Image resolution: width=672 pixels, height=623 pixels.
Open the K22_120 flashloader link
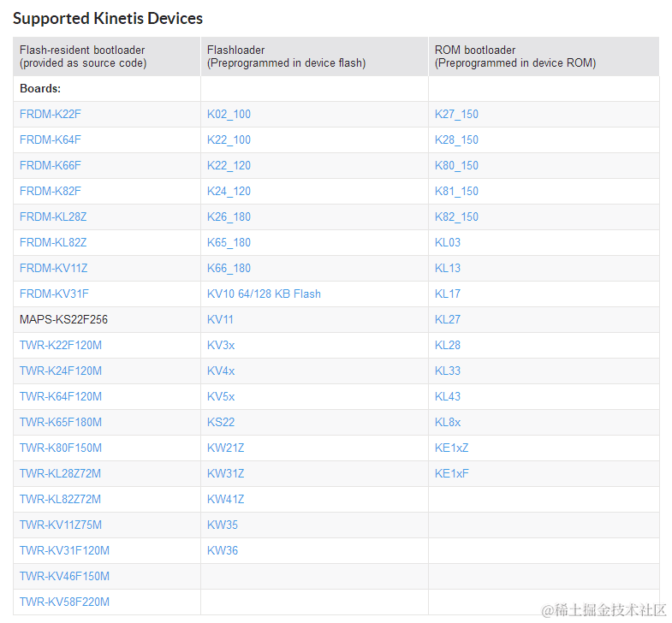(229, 166)
